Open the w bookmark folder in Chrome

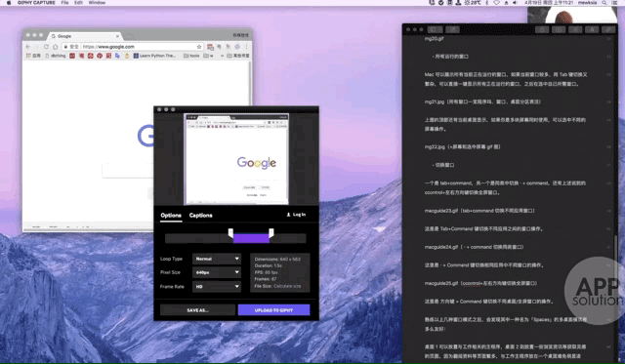(x=208, y=56)
